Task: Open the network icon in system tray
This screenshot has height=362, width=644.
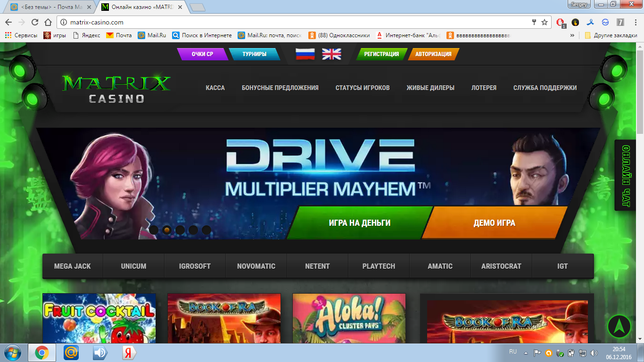Action: (x=582, y=353)
